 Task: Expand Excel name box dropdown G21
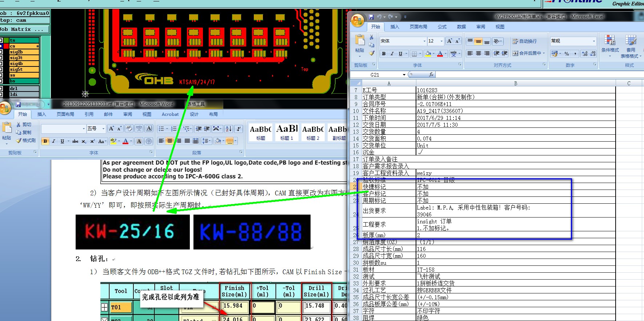pos(404,75)
